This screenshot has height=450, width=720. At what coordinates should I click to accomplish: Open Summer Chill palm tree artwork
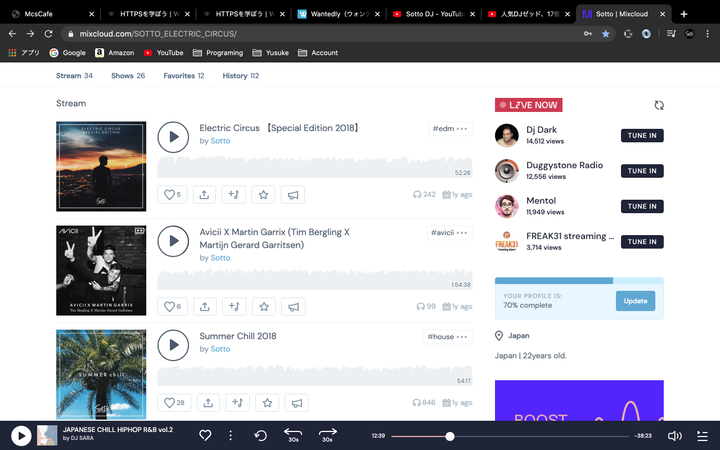(101, 374)
